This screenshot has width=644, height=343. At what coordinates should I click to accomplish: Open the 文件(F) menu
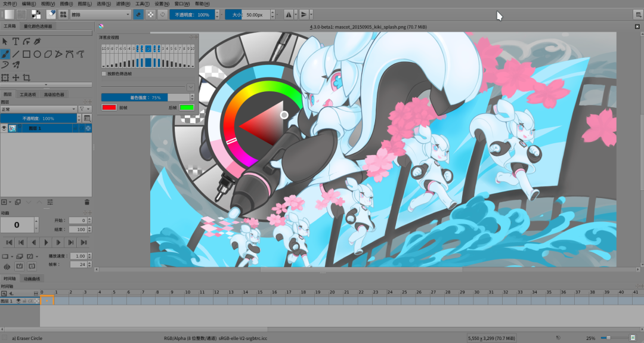point(10,4)
